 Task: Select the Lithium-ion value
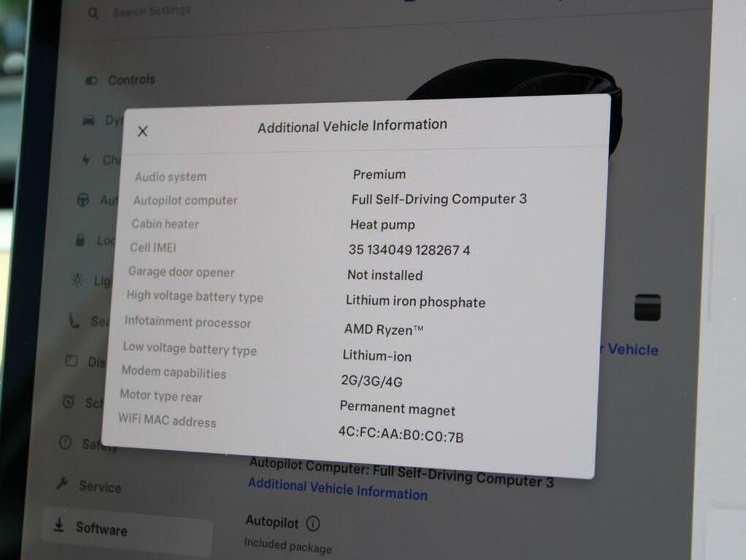[x=377, y=356]
